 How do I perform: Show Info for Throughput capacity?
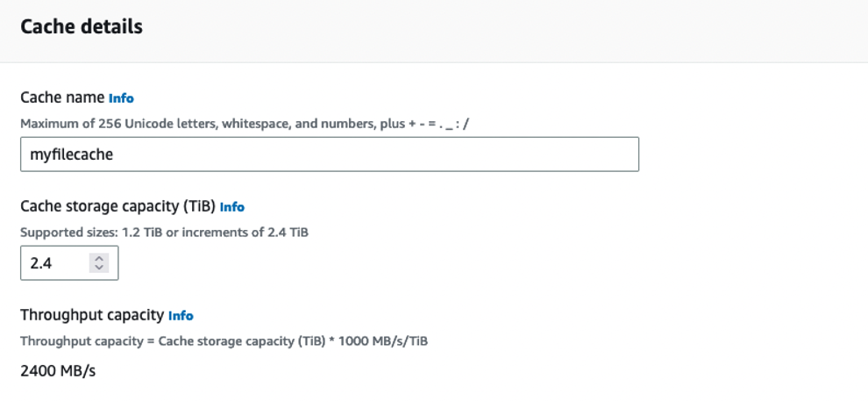(x=181, y=316)
